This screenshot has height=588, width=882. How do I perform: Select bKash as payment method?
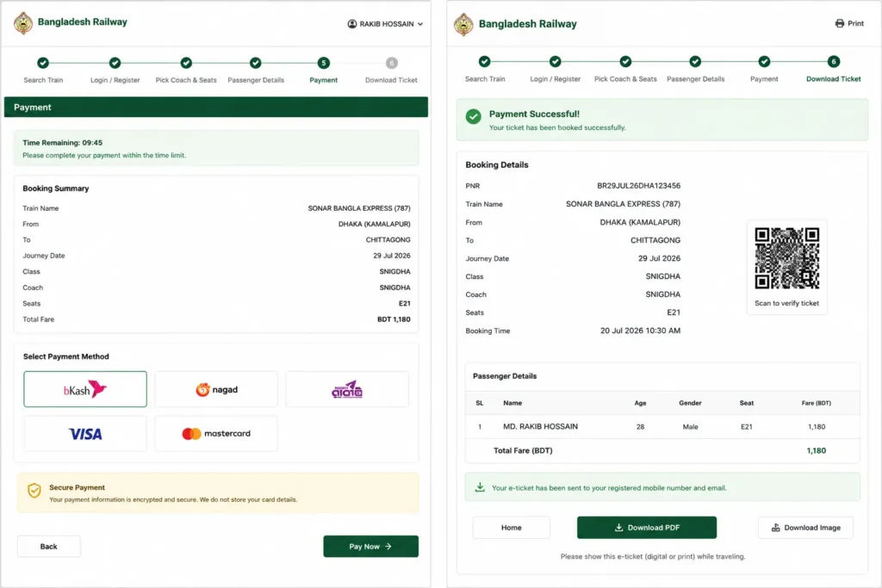point(85,389)
